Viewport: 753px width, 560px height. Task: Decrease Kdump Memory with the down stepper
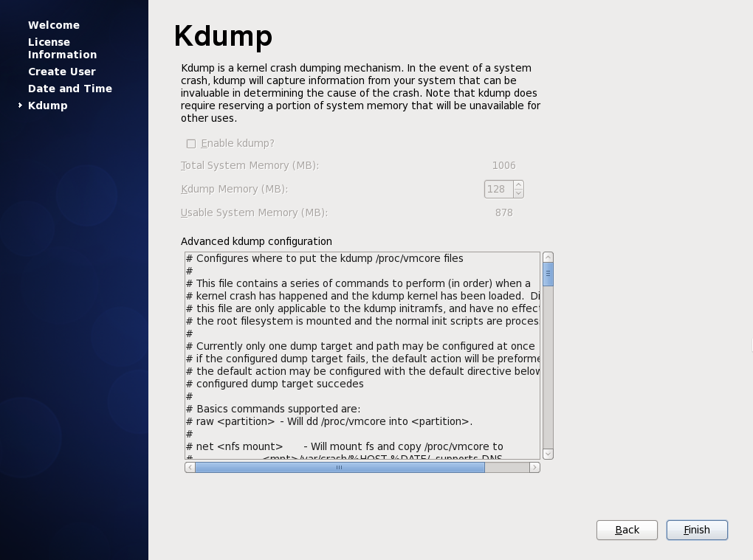click(518, 193)
